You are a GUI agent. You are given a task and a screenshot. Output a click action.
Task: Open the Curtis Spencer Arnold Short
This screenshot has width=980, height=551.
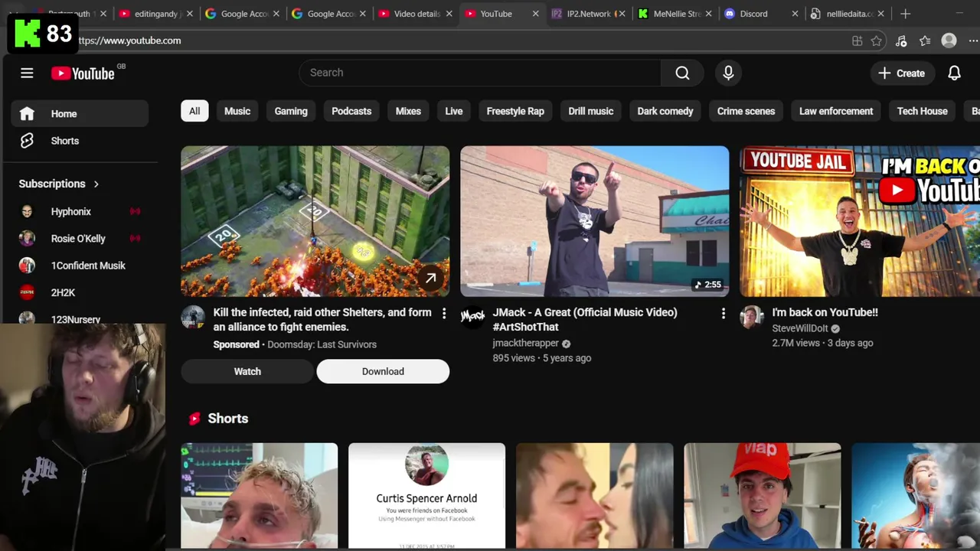426,496
